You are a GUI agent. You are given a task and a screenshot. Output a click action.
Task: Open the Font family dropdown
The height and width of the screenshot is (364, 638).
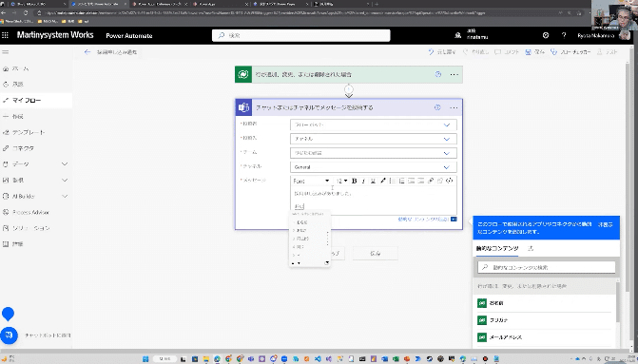(311, 181)
